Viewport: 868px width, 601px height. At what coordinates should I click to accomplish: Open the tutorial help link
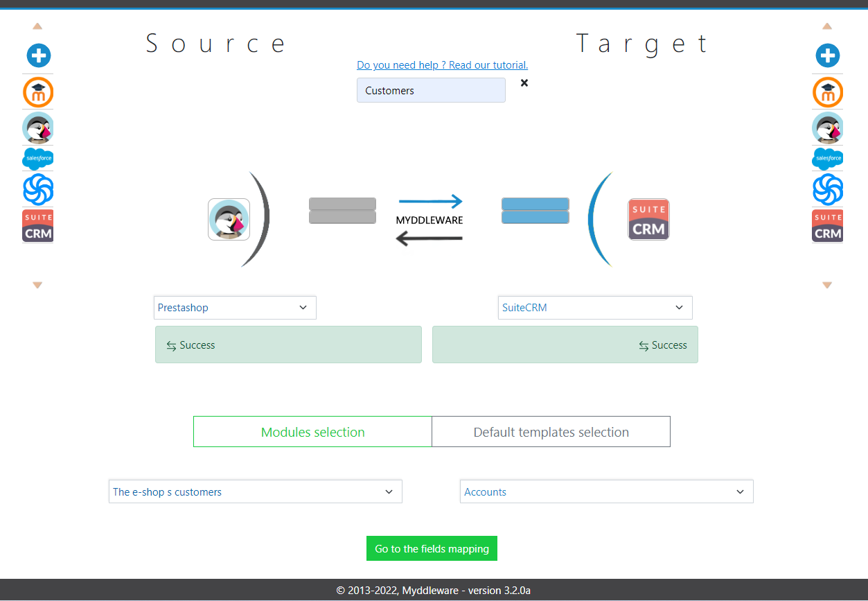(x=442, y=64)
